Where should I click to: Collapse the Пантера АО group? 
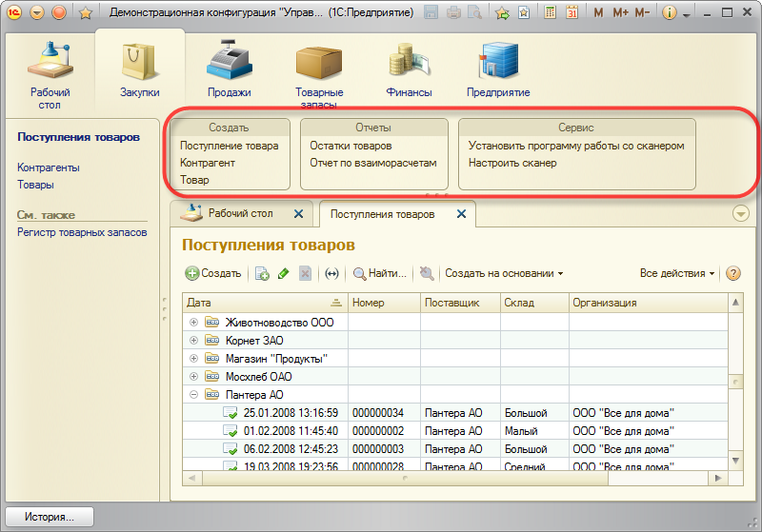(x=194, y=395)
